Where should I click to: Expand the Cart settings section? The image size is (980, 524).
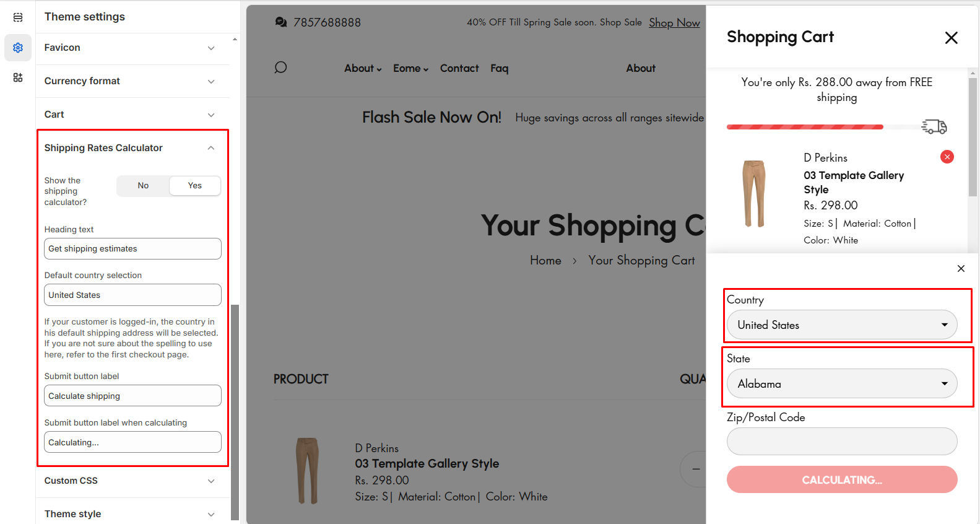(x=132, y=115)
